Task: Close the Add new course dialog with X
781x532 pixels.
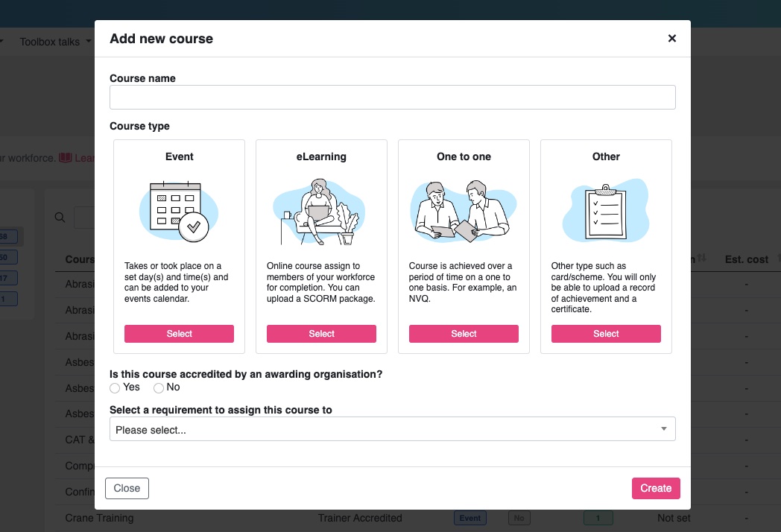Action: coord(671,38)
